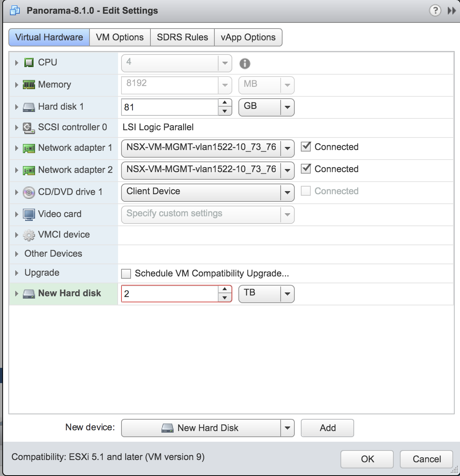Toggle Network adapter 2 Connected checkbox
460x476 pixels.
[x=306, y=169]
